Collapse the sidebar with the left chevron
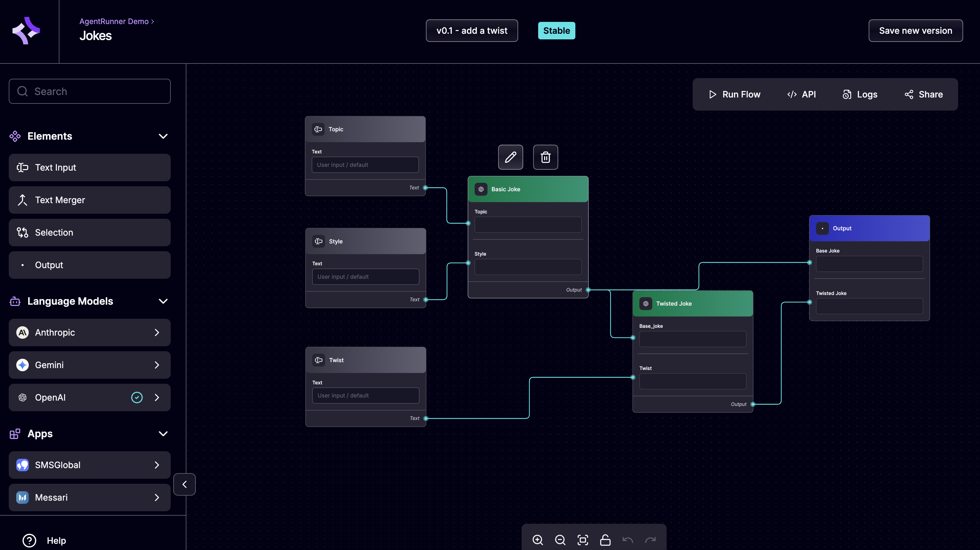The width and height of the screenshot is (980, 550). pyautogui.click(x=184, y=484)
